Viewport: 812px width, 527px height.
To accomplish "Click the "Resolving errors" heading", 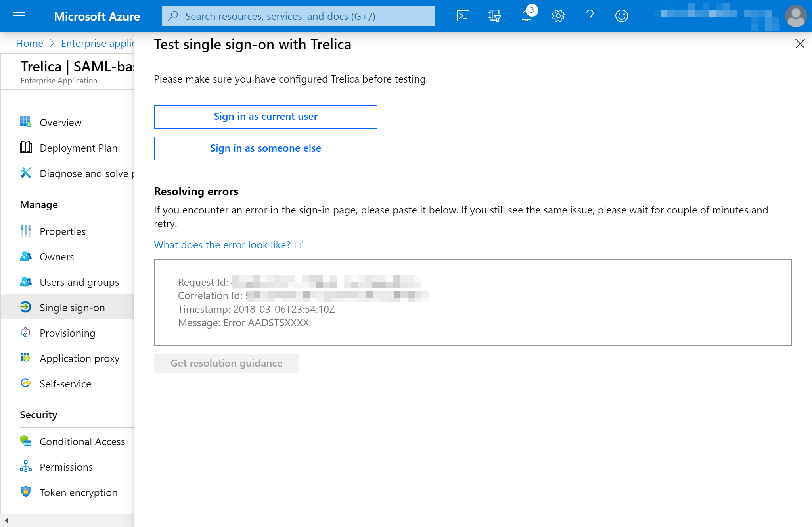I will [x=196, y=191].
